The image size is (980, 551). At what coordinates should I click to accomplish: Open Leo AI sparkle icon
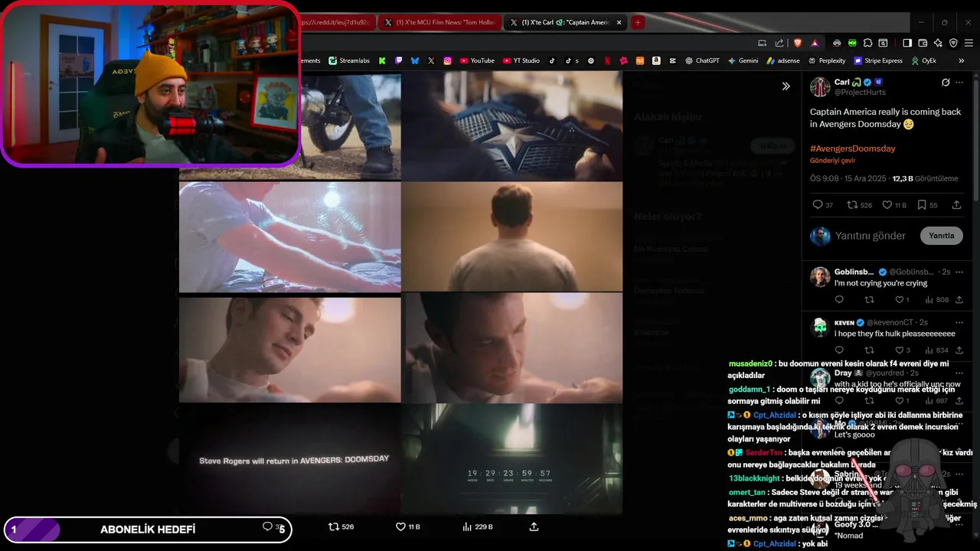click(939, 43)
